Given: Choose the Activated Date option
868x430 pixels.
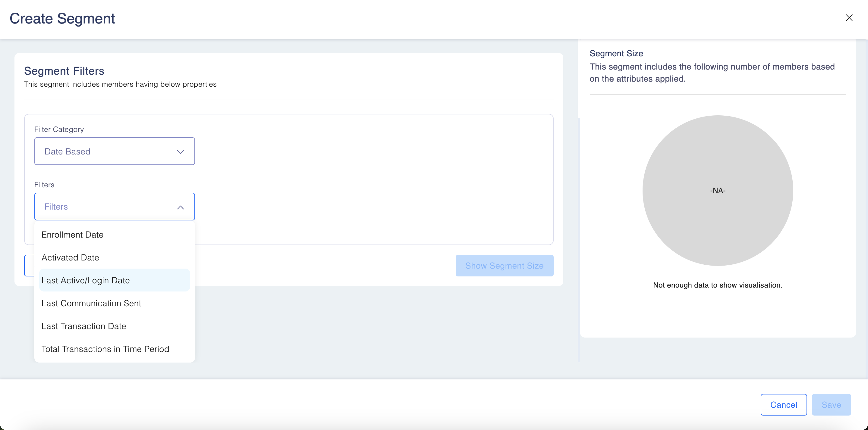Looking at the screenshot, I should pos(70,257).
